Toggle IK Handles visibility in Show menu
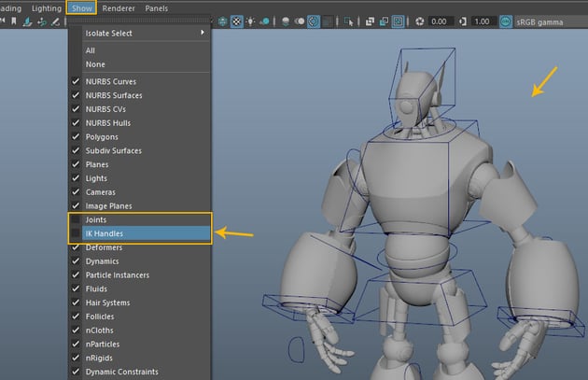The image size is (588, 380). [x=104, y=233]
